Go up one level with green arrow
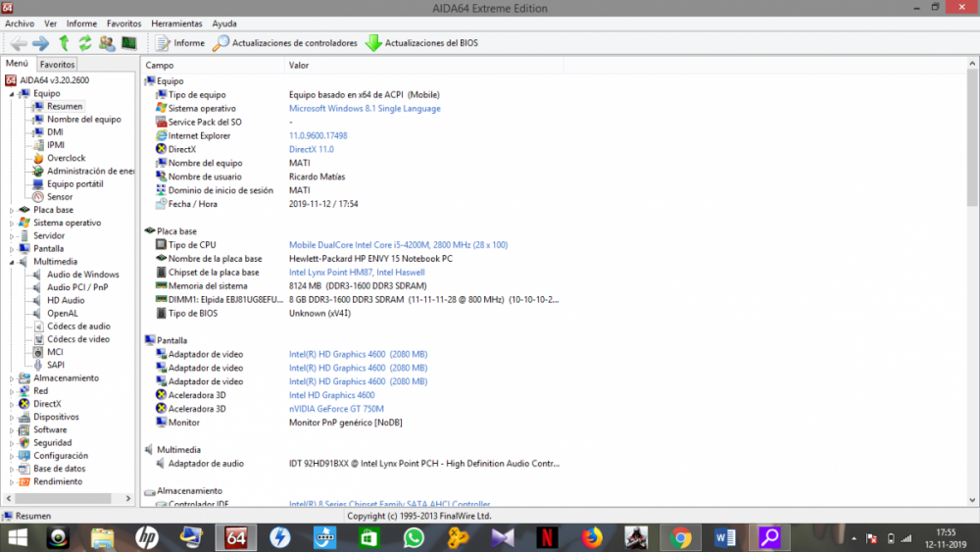The width and height of the screenshot is (980, 552). [64, 43]
